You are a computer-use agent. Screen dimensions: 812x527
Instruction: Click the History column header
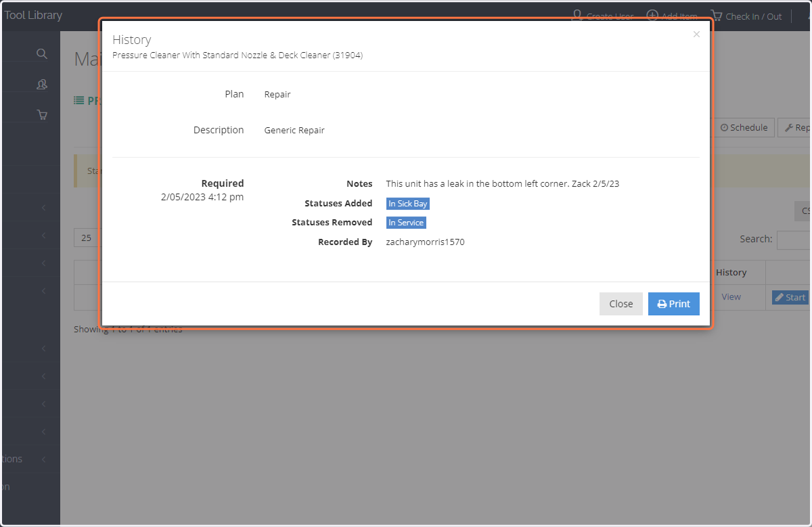click(731, 272)
